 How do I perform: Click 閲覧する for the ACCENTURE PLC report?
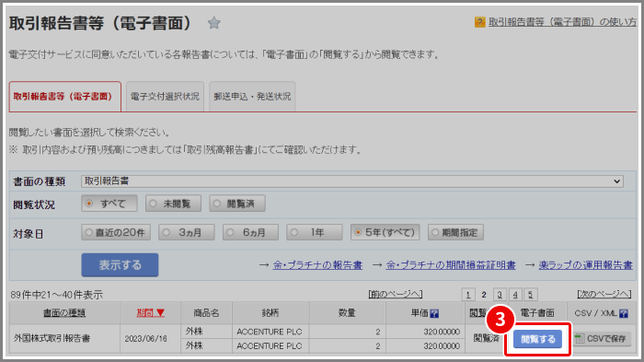[x=537, y=339]
